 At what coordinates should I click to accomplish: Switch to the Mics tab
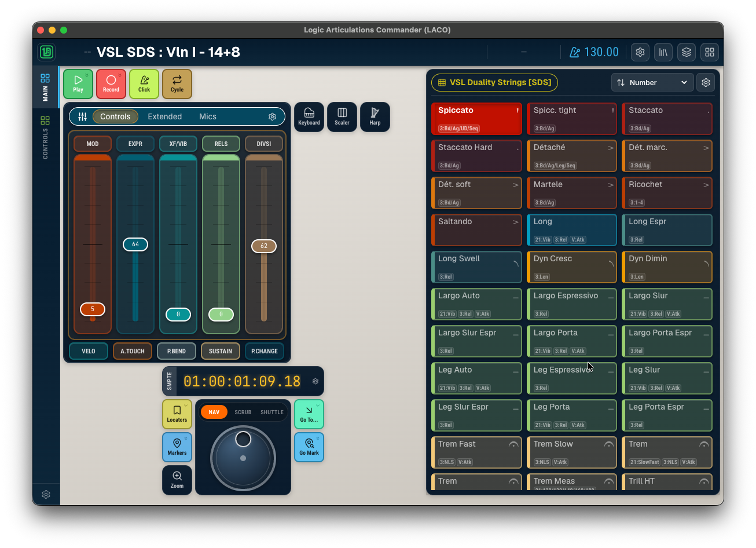coord(208,116)
